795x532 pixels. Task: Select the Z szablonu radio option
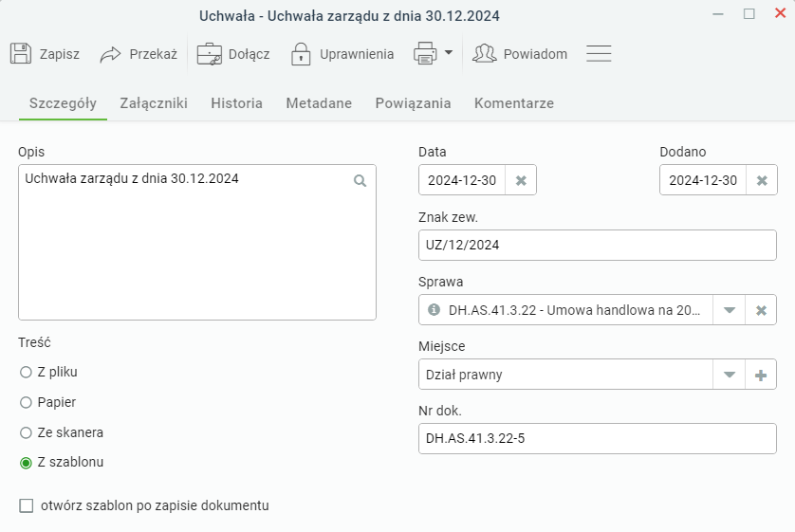click(x=26, y=463)
